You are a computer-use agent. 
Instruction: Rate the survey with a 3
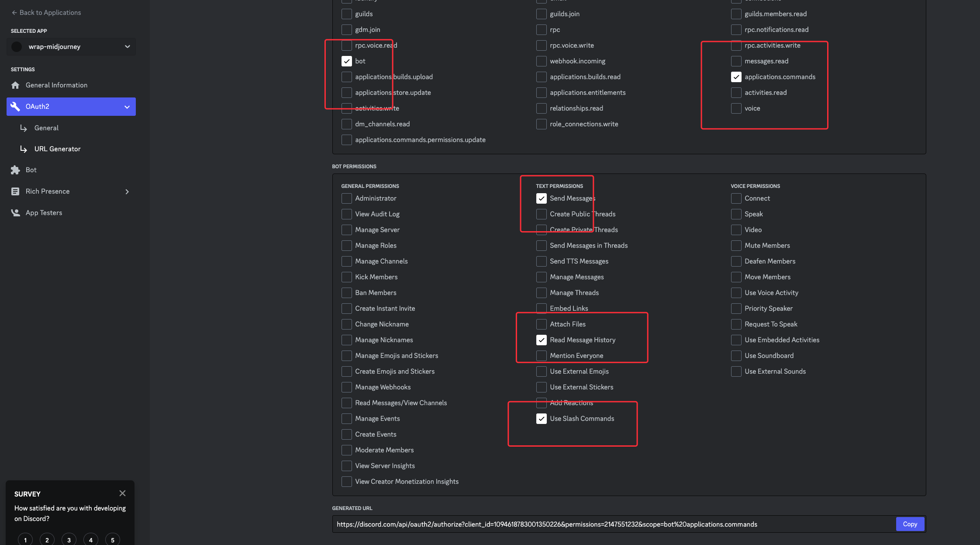click(x=69, y=540)
